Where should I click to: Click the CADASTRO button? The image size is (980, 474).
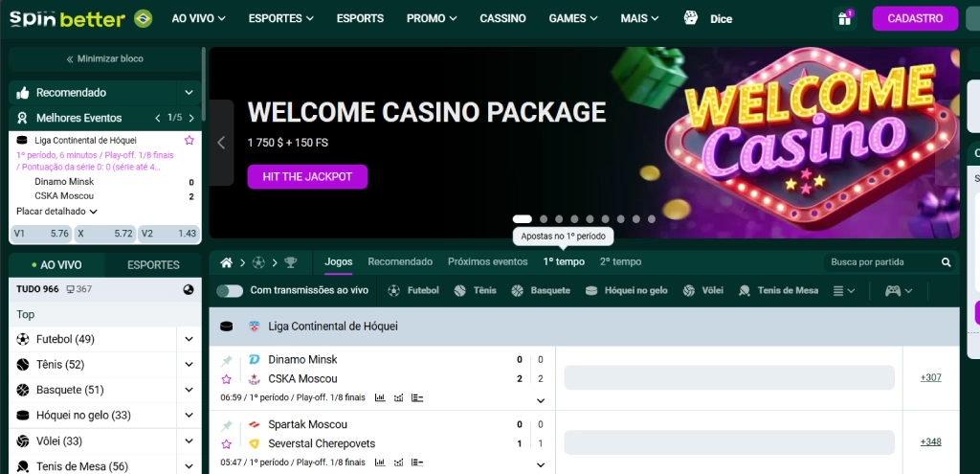(x=915, y=19)
